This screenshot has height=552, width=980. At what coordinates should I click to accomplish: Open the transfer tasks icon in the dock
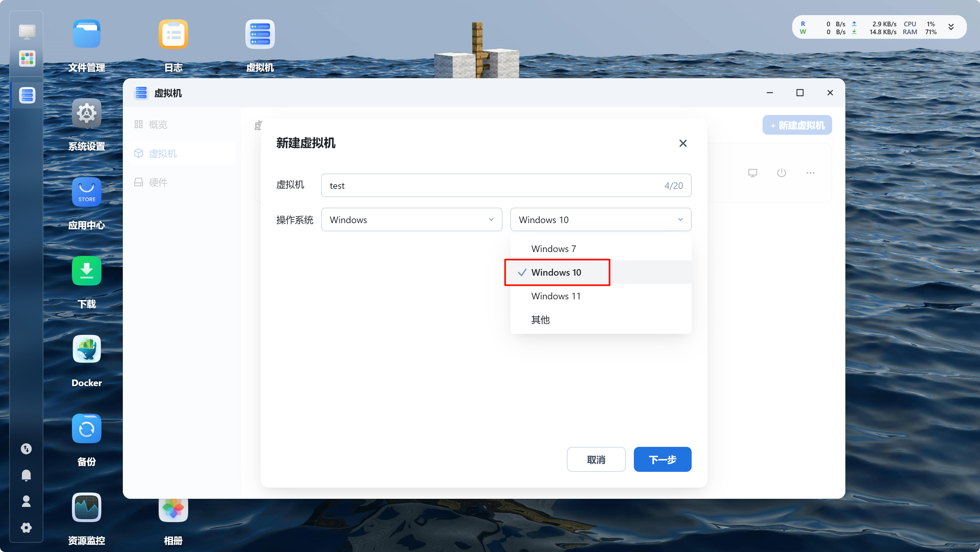(26, 449)
